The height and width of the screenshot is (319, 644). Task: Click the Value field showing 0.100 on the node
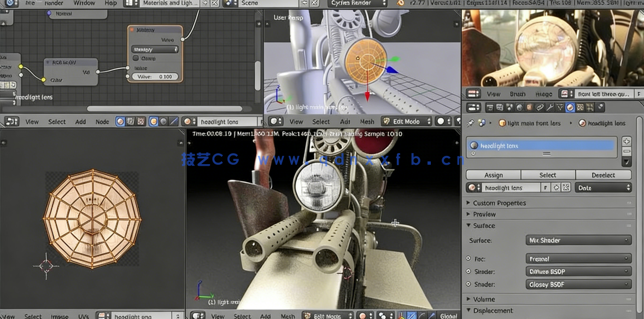(155, 76)
